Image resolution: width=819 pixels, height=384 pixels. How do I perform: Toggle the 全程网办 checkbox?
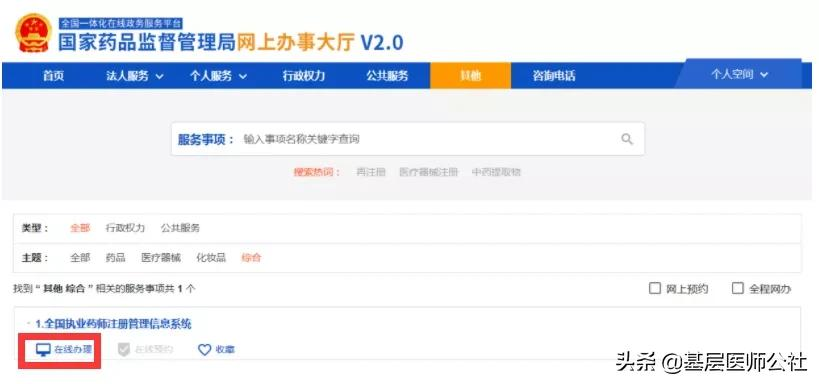click(737, 288)
